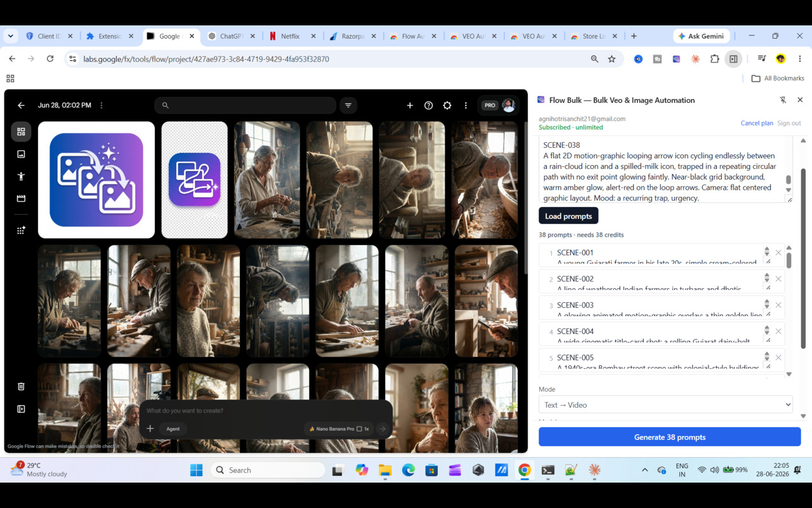Open Flow settings gear icon
812x508 pixels.
(x=447, y=105)
